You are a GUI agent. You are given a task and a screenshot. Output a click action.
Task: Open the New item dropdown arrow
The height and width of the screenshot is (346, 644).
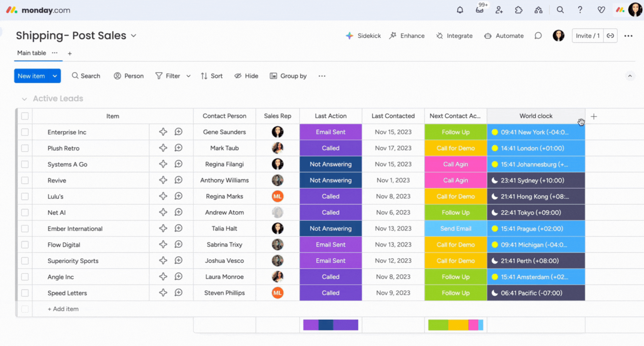point(55,76)
